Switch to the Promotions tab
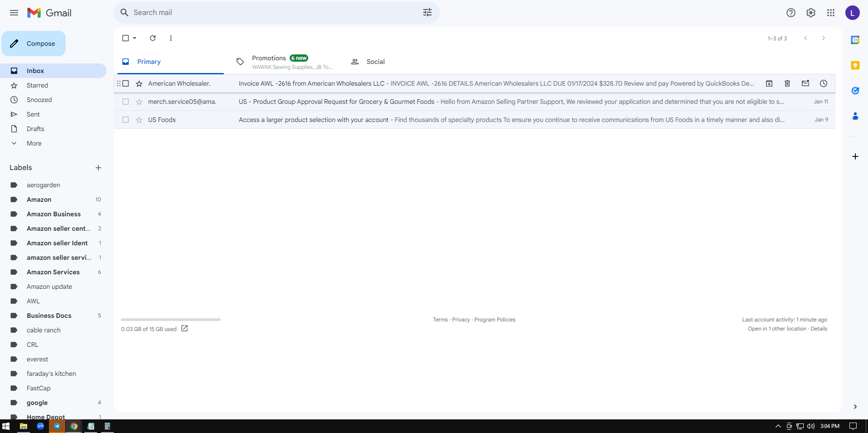Viewport: 868px width, 433px height. 285,62
